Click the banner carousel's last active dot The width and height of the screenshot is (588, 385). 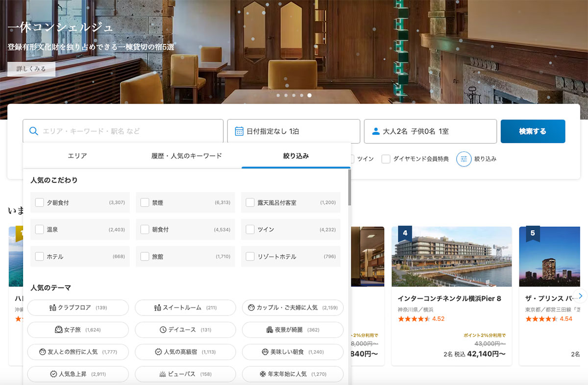[x=309, y=96]
